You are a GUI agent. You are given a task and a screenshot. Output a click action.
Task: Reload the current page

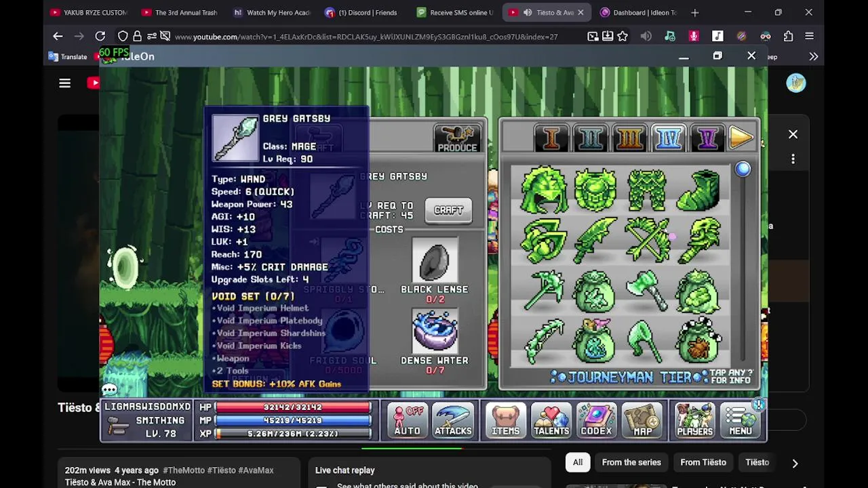coord(100,36)
